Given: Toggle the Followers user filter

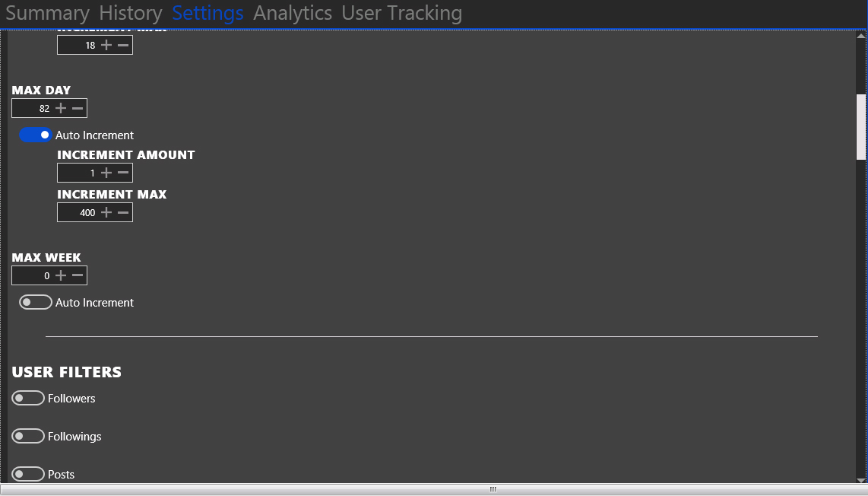Looking at the screenshot, I should [28, 398].
